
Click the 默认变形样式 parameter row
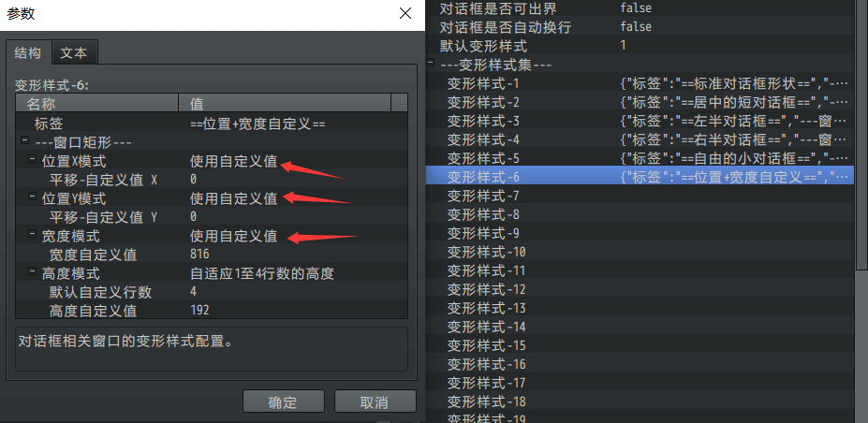[640, 45]
